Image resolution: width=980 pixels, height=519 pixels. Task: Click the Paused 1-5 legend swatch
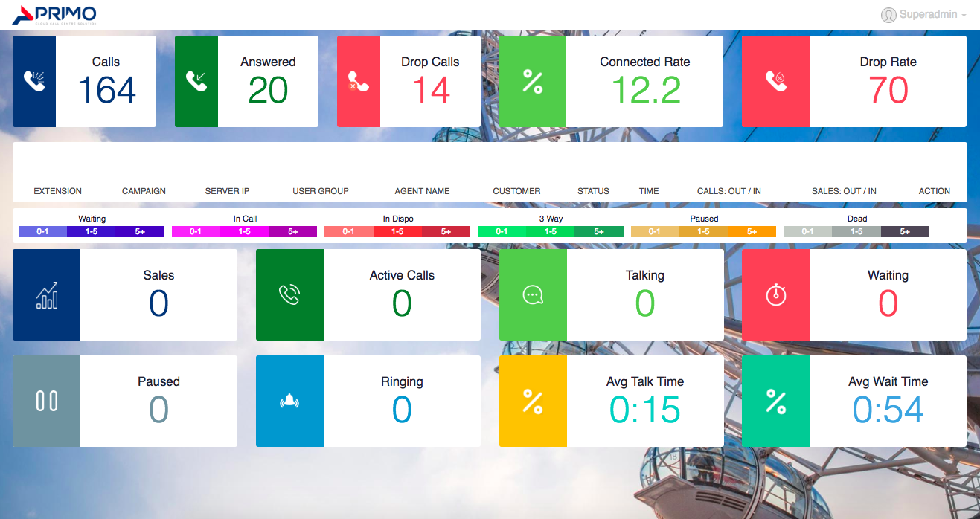tap(704, 231)
